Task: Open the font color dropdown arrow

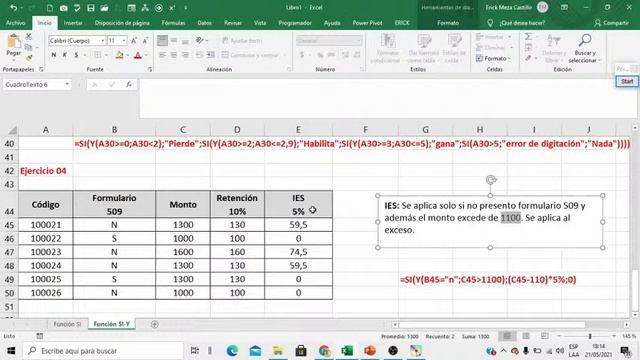Action: pyautogui.click(x=146, y=55)
